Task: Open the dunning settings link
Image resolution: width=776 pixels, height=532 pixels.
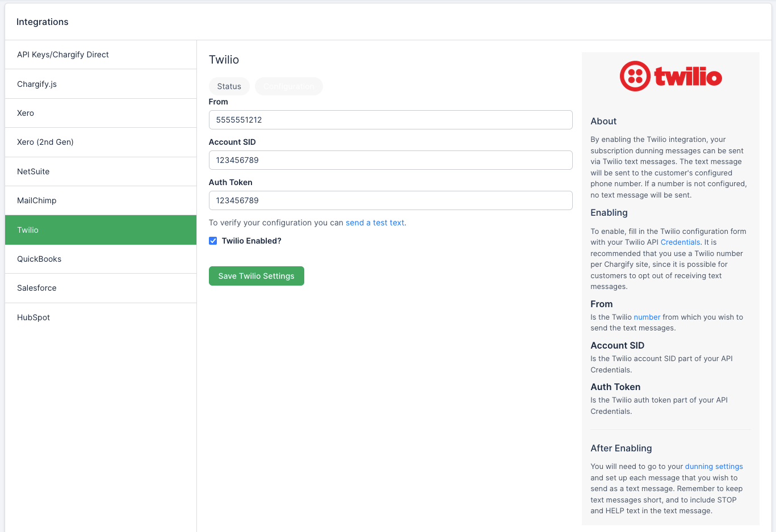Action: 714,466
